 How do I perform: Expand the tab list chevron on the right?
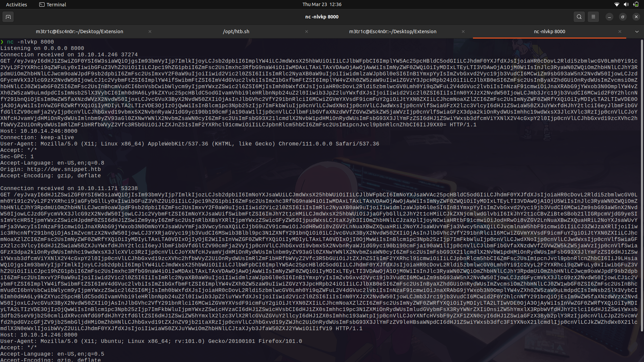coord(636,32)
